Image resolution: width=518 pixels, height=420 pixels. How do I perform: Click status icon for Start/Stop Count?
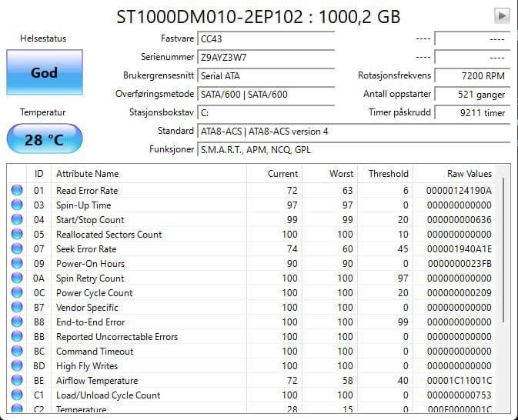(17, 219)
